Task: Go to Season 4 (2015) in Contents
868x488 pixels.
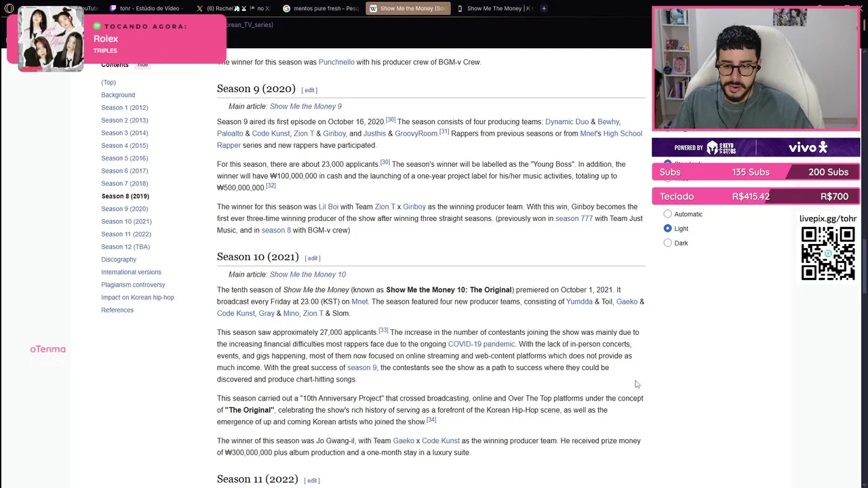Action: pyautogui.click(x=124, y=146)
